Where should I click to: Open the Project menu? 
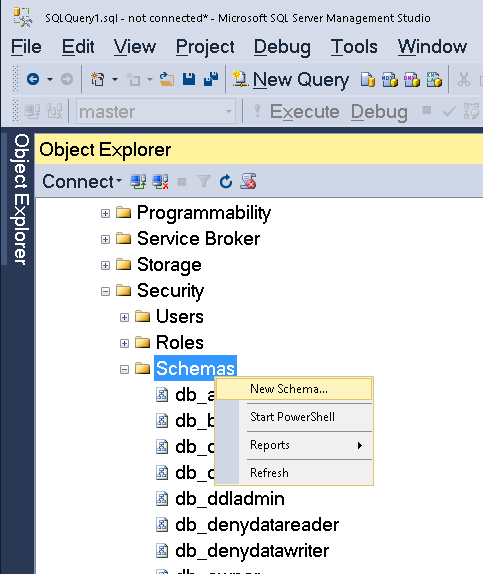click(x=205, y=48)
